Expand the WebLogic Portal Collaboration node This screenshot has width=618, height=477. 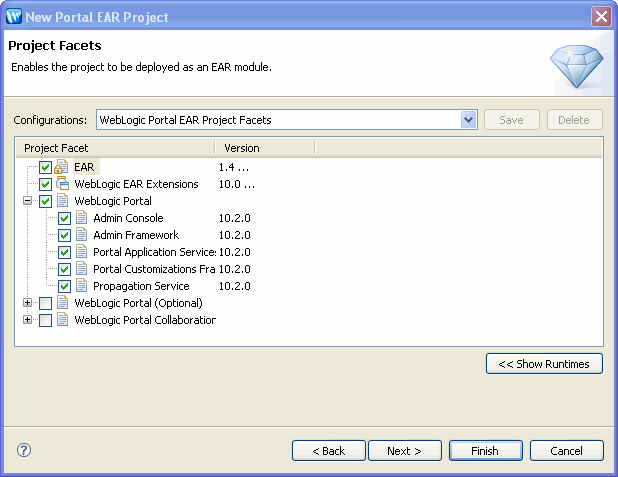tap(27, 319)
